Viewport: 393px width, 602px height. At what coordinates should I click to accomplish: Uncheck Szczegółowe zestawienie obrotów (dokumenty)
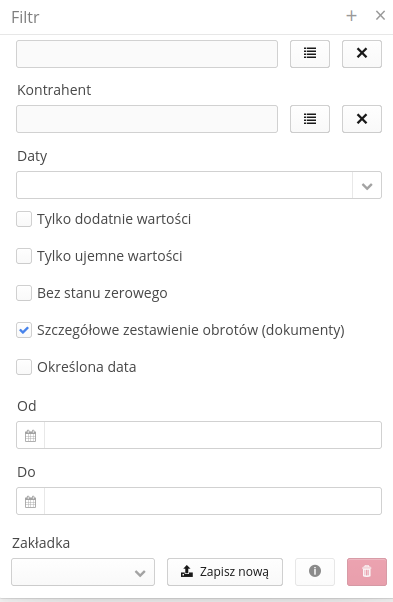click(x=24, y=330)
